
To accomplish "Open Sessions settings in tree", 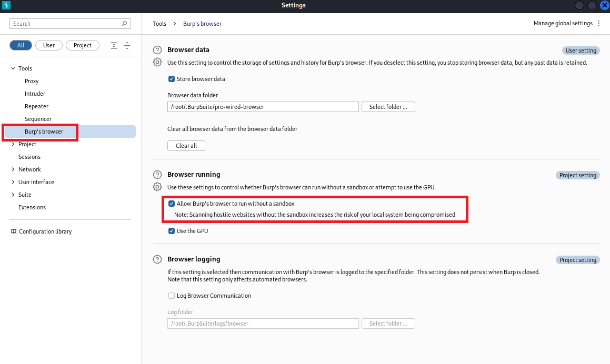I will coord(29,157).
